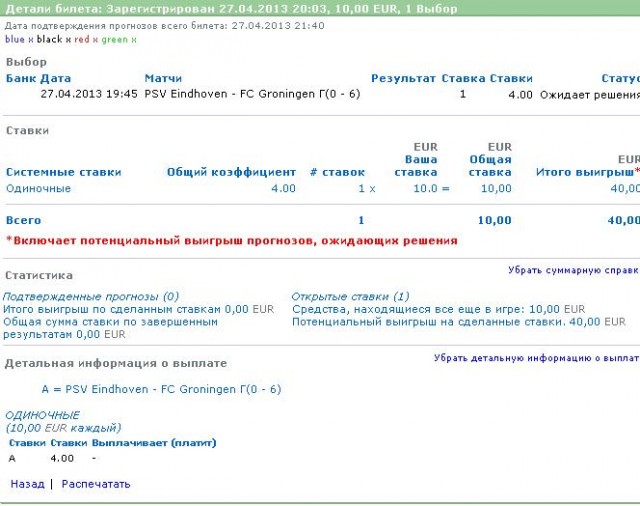This screenshot has height=506, width=640.
Task: Click the Общий коэффициент column header
Action: [x=231, y=172]
